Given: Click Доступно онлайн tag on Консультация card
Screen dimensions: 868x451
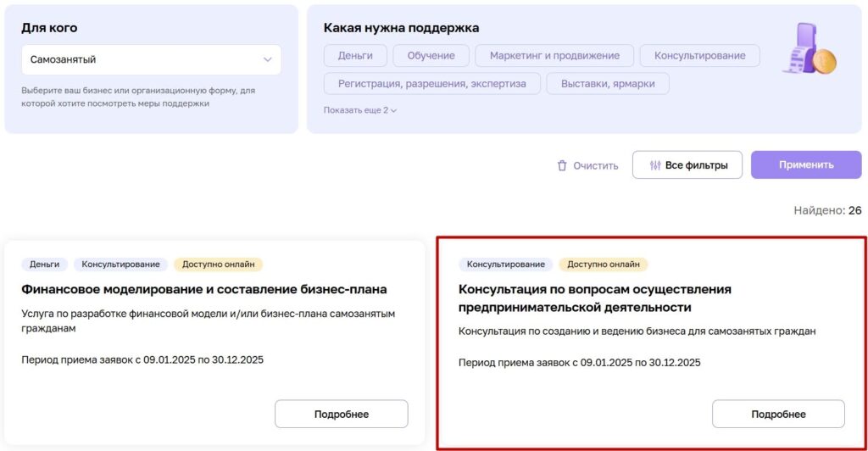Looking at the screenshot, I should (x=602, y=264).
